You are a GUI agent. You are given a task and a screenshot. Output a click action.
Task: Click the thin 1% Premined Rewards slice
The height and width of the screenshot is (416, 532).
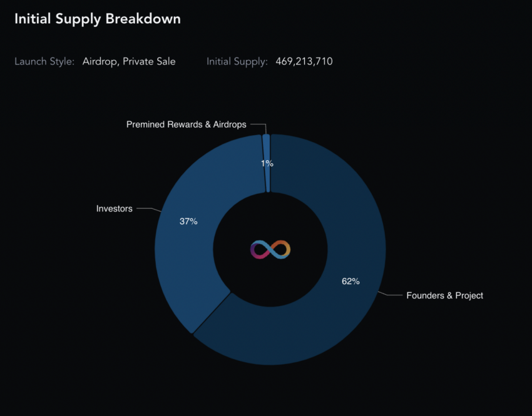coord(267,163)
